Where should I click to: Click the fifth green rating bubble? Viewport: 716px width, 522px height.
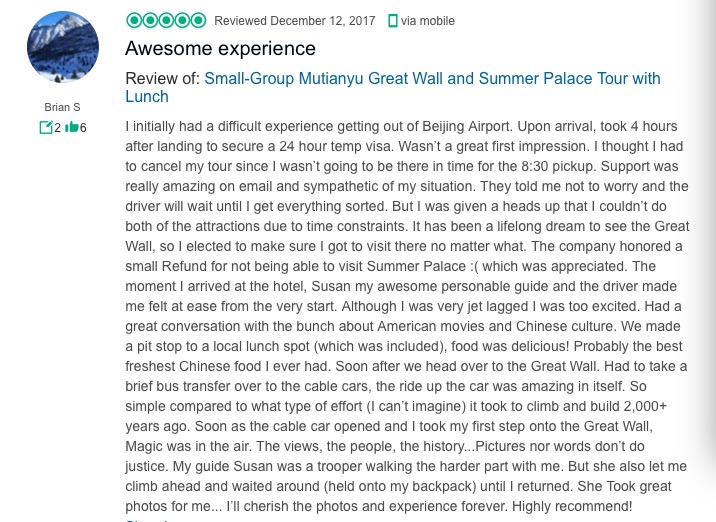tap(198, 20)
